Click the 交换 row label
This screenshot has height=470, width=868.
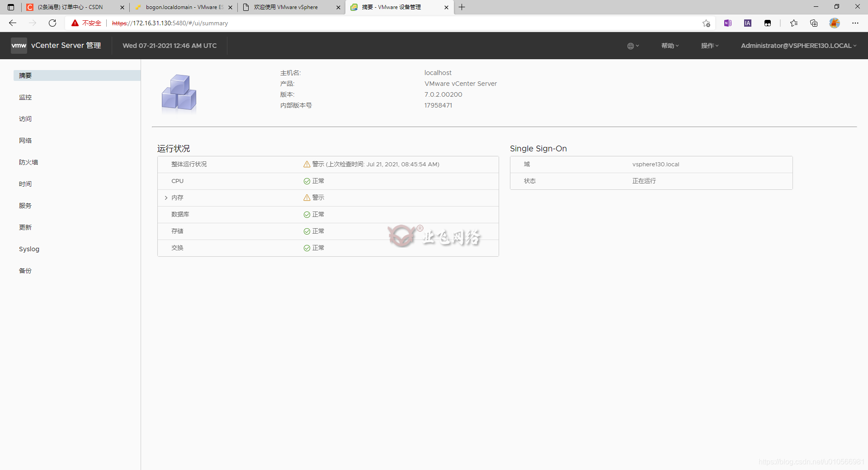pyautogui.click(x=177, y=248)
